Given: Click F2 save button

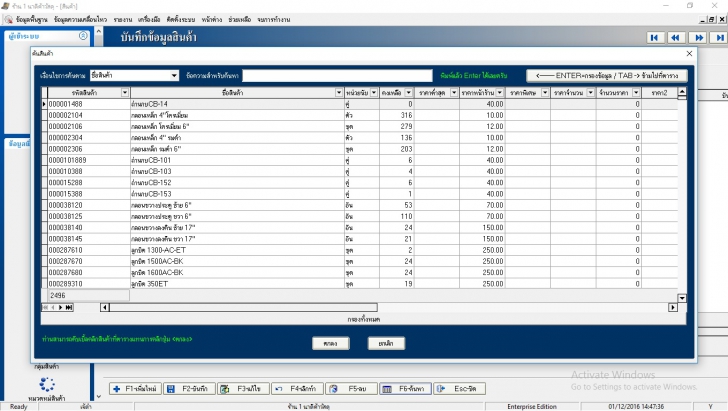Looking at the screenshot, I should (189, 389).
